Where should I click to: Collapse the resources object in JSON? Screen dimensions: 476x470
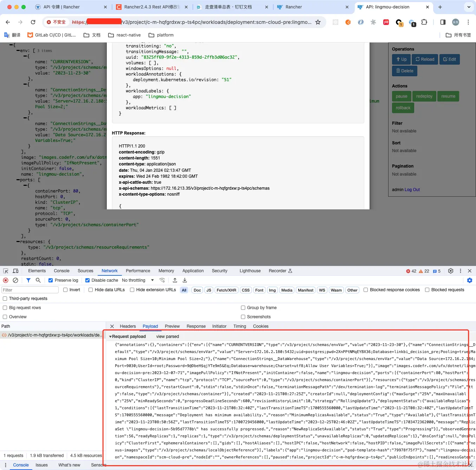(x=18, y=242)
